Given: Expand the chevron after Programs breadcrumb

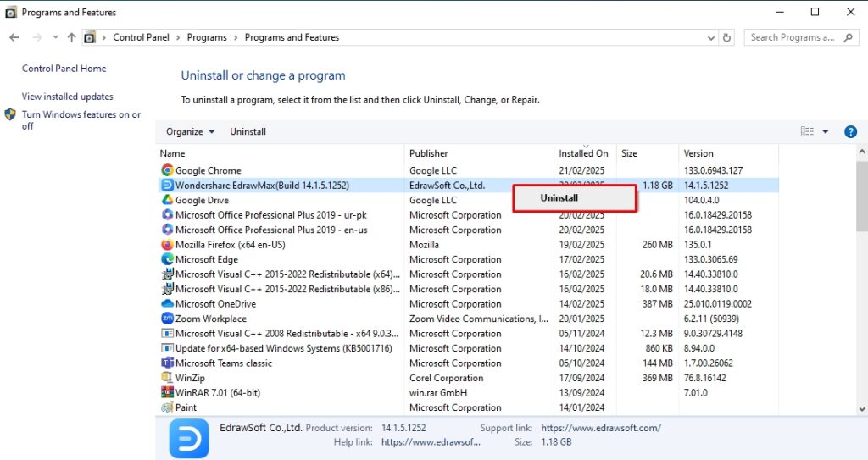Looking at the screenshot, I should 236,37.
